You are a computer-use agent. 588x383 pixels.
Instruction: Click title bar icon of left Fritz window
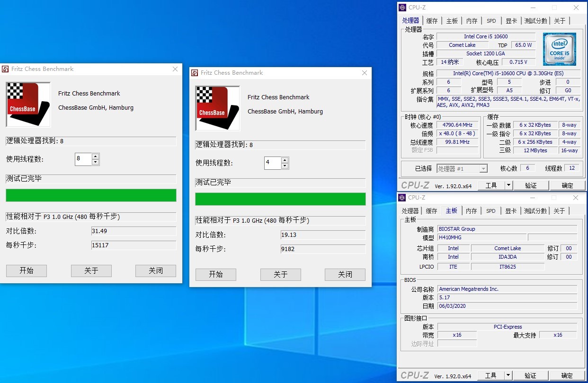(x=5, y=69)
